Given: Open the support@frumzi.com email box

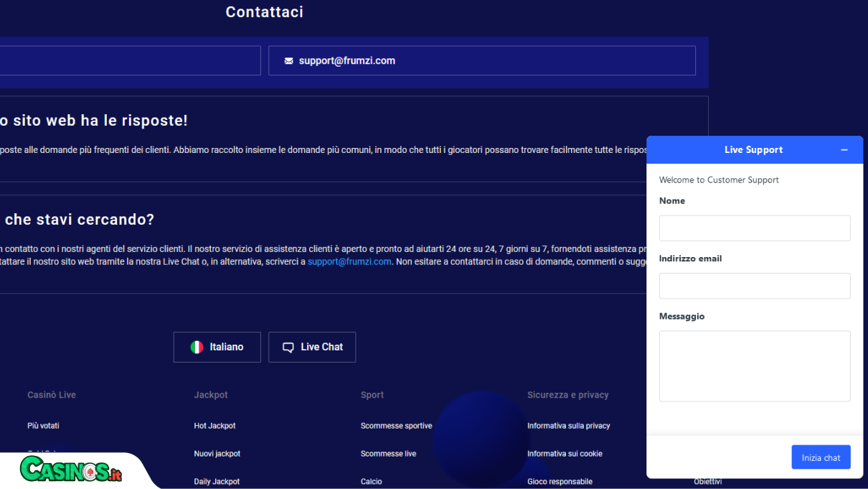Looking at the screenshot, I should pyautogui.click(x=482, y=60).
